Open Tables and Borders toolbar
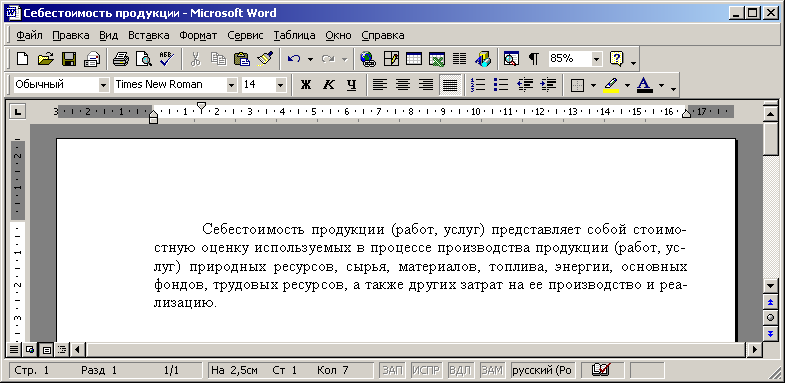The width and height of the screenshot is (785, 383). 391,59
